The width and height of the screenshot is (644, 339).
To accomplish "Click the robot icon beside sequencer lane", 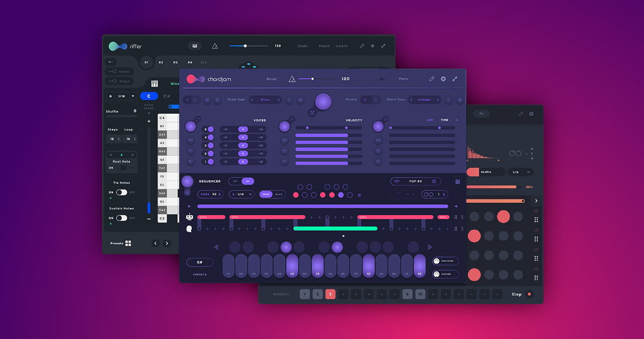I will 189,217.
